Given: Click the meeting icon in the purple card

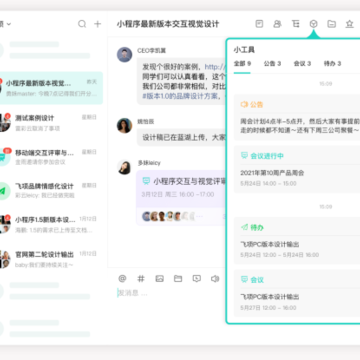Looking at the screenshot, I should [146, 181].
